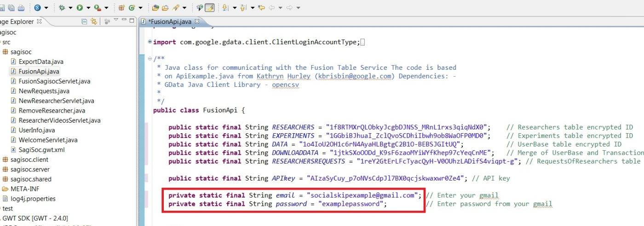644x226 pixels.
Task: Open the Google services dropdown arrow
Action: pyautogui.click(x=46, y=7)
